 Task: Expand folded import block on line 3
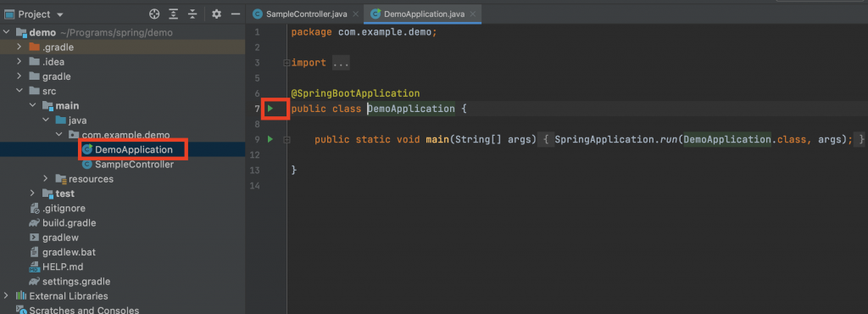(x=287, y=63)
